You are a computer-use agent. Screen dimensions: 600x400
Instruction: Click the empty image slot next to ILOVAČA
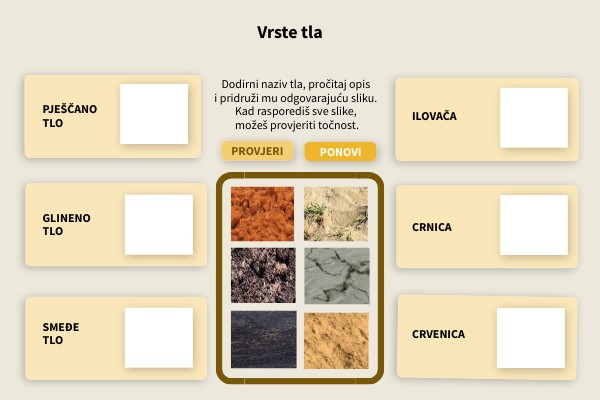pos(533,118)
